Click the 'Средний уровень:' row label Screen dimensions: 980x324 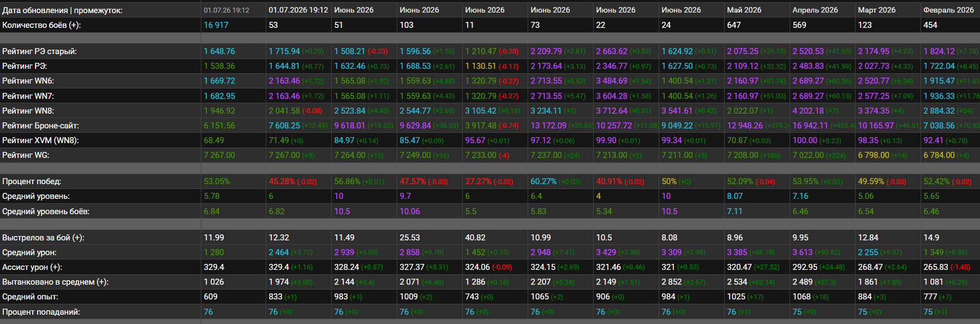click(x=36, y=196)
